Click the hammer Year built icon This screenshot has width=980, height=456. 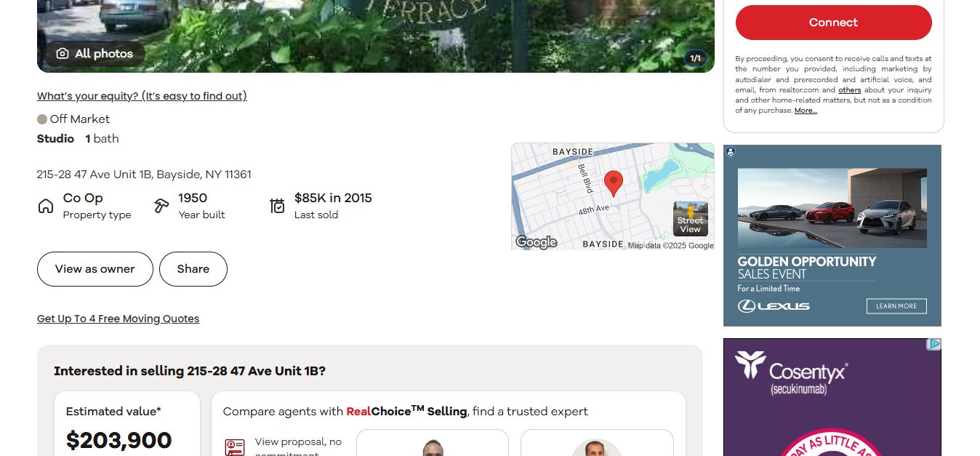(x=161, y=207)
